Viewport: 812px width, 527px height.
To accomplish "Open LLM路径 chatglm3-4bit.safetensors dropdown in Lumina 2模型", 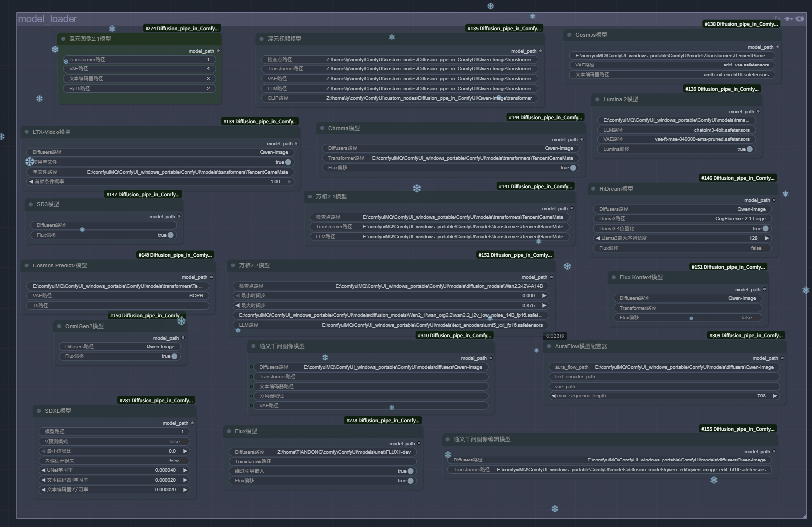I will (677, 130).
